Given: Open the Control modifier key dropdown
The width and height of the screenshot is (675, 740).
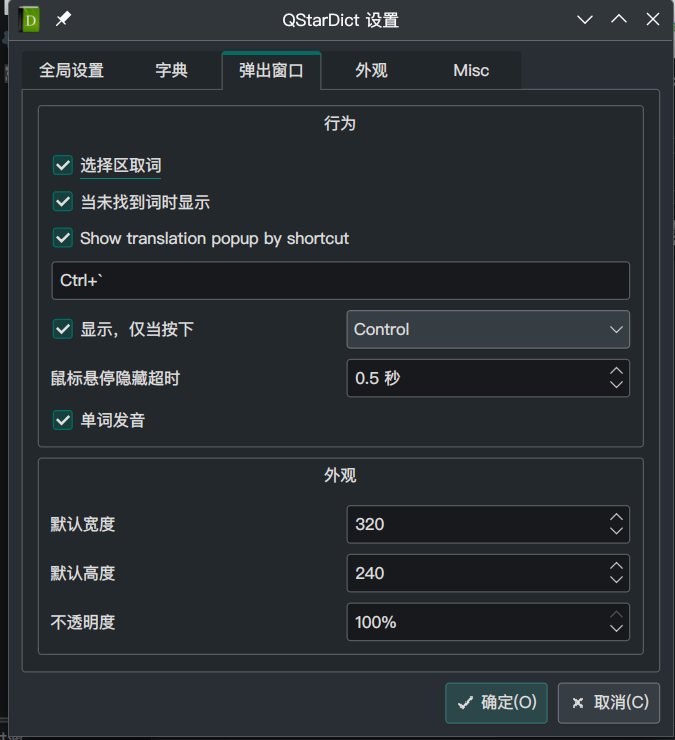Looking at the screenshot, I should (488, 329).
